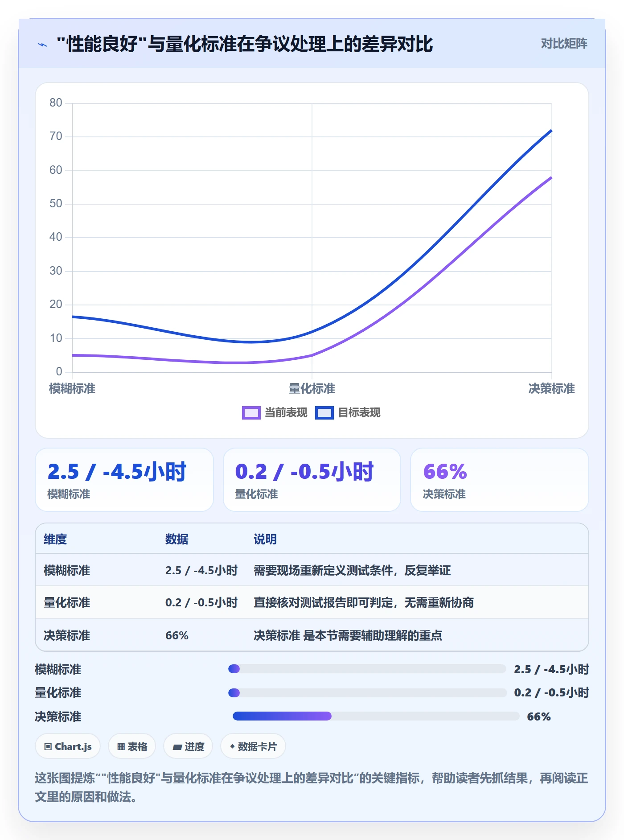
Task: Click the 66% value in the table
Action: [x=177, y=635]
